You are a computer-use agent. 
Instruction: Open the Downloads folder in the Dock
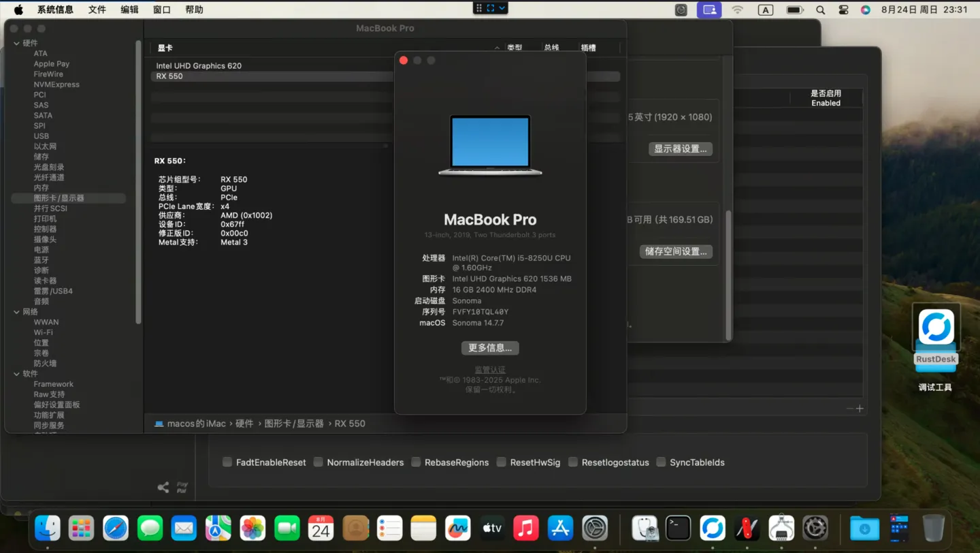click(x=864, y=528)
